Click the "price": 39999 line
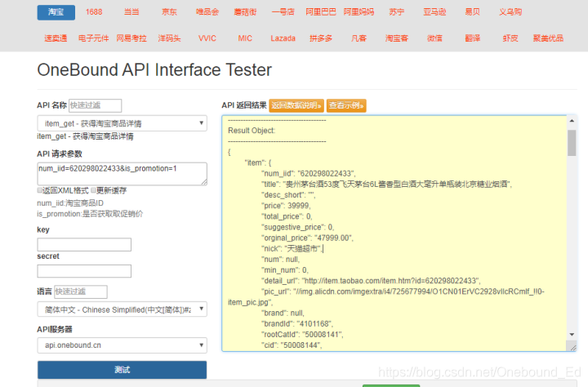This screenshot has height=387, width=588. [286, 206]
